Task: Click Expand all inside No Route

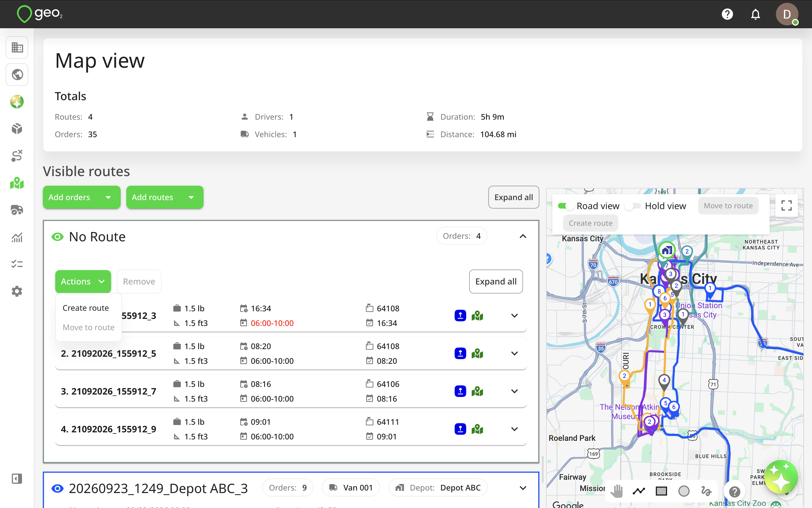Action: (x=496, y=281)
